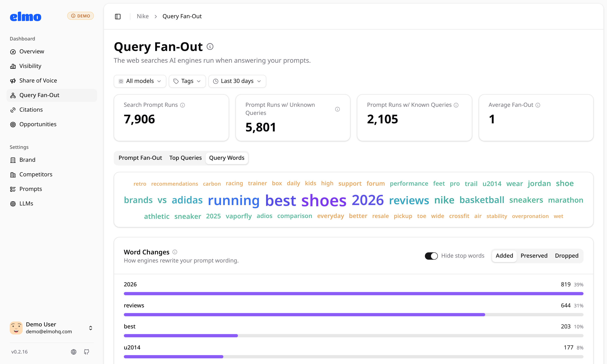Switch to the Top Queries tab

186,158
